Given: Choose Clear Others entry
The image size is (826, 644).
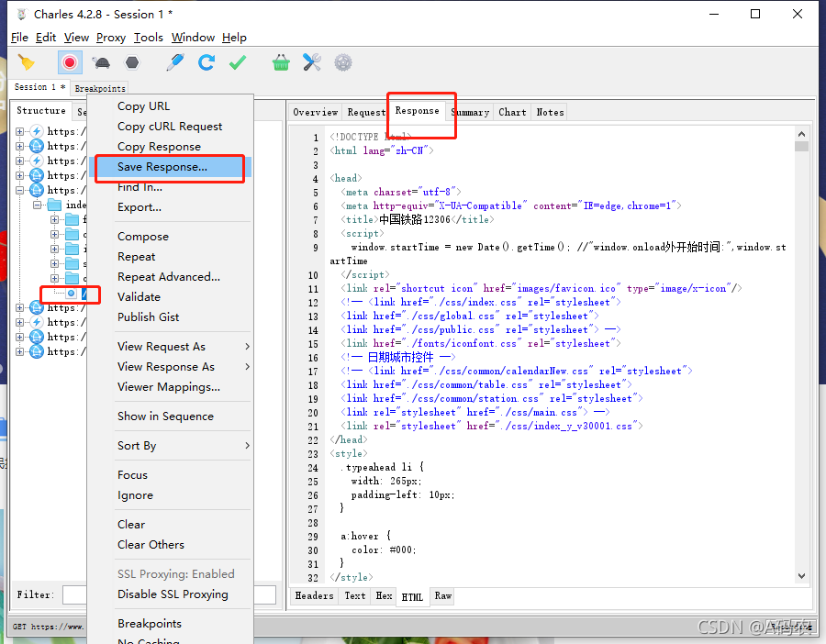Looking at the screenshot, I should (169, 545).
